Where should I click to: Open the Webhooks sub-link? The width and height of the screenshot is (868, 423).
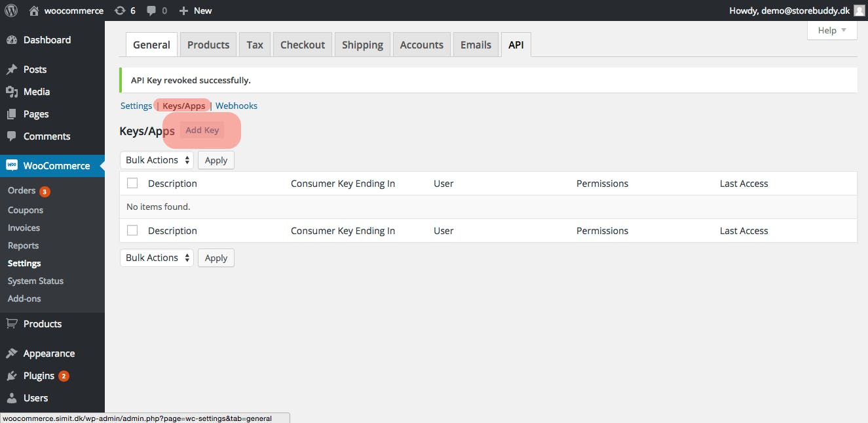pos(236,106)
